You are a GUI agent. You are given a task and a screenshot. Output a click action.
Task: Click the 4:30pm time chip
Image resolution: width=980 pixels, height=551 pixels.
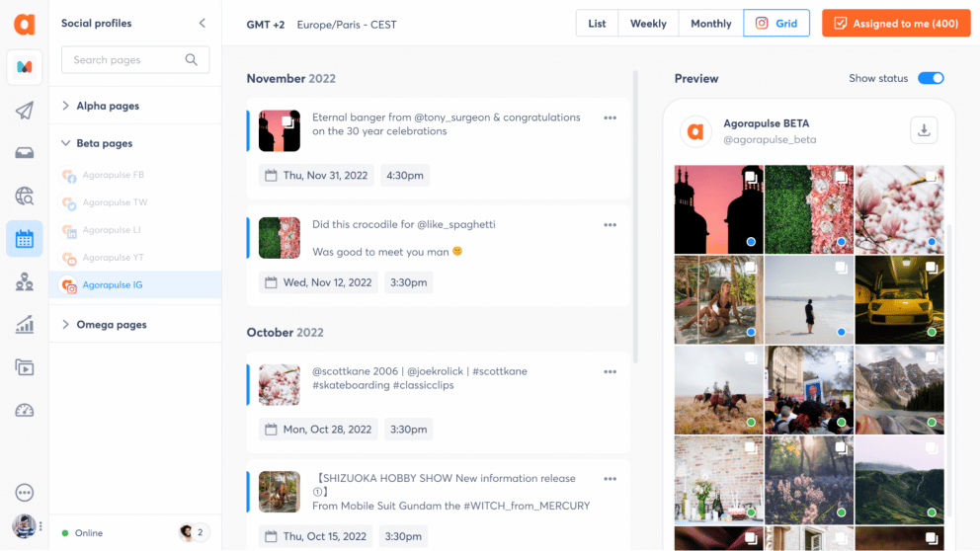[404, 176]
